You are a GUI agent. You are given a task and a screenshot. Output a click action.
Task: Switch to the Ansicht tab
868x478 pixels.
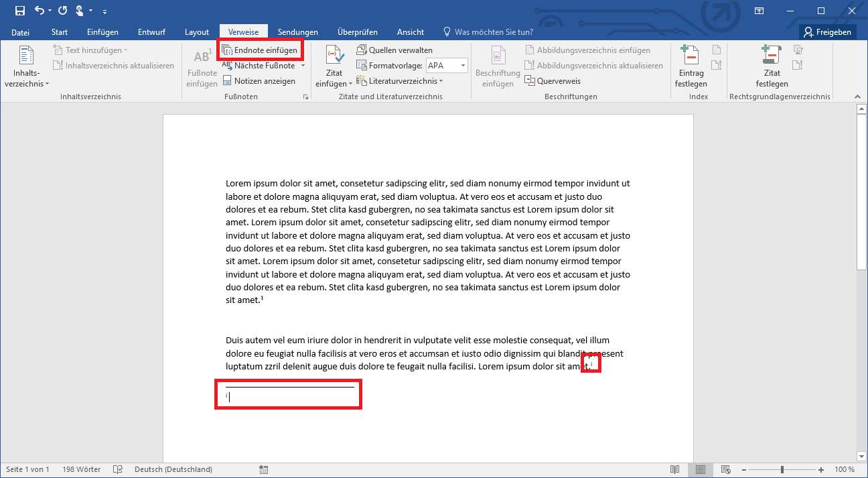click(x=411, y=32)
